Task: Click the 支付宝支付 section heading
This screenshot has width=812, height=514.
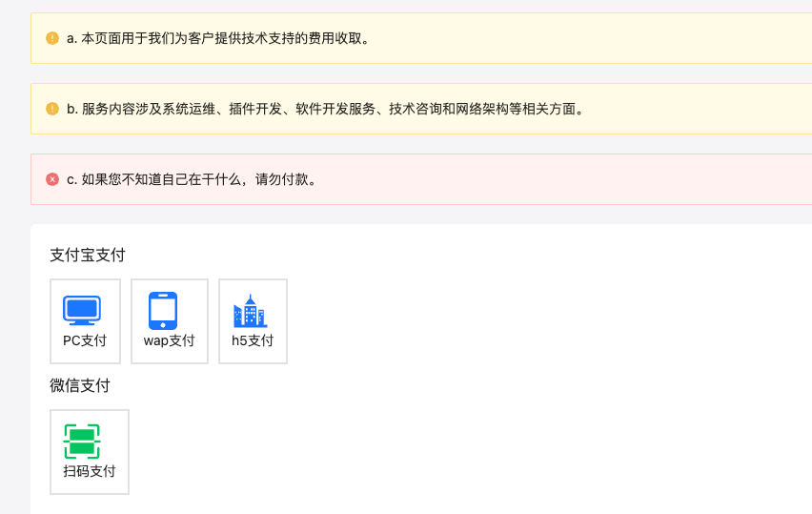Action: pyautogui.click(x=88, y=255)
